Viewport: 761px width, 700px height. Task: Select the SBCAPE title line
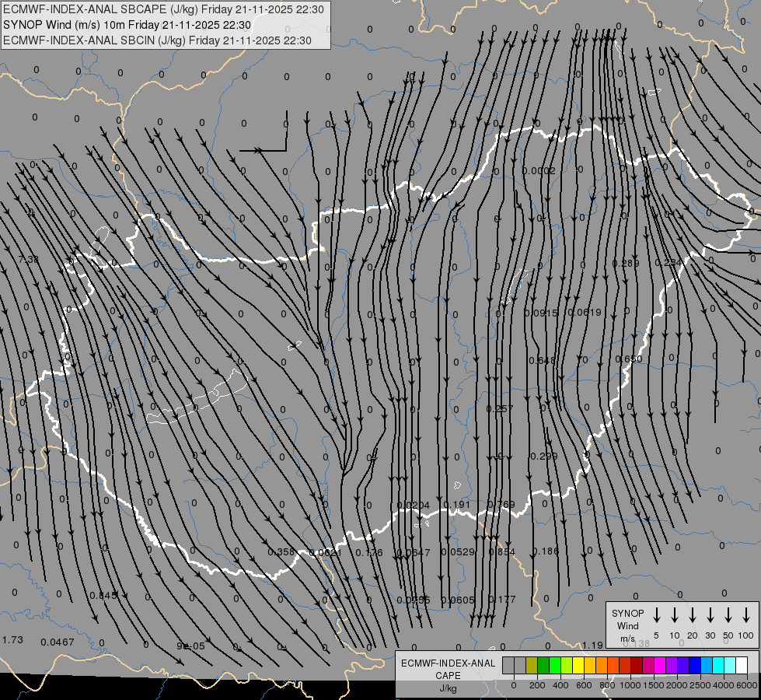click(163, 9)
